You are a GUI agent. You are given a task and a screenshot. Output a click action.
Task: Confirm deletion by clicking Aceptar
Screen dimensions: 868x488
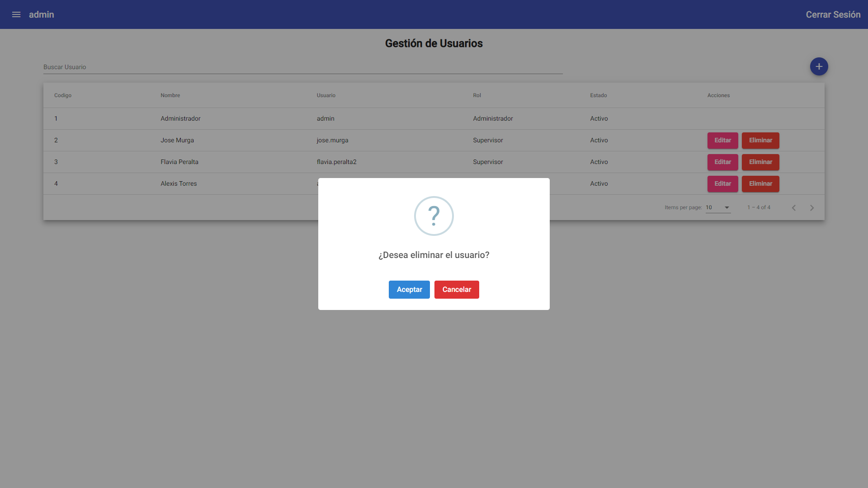(409, 289)
